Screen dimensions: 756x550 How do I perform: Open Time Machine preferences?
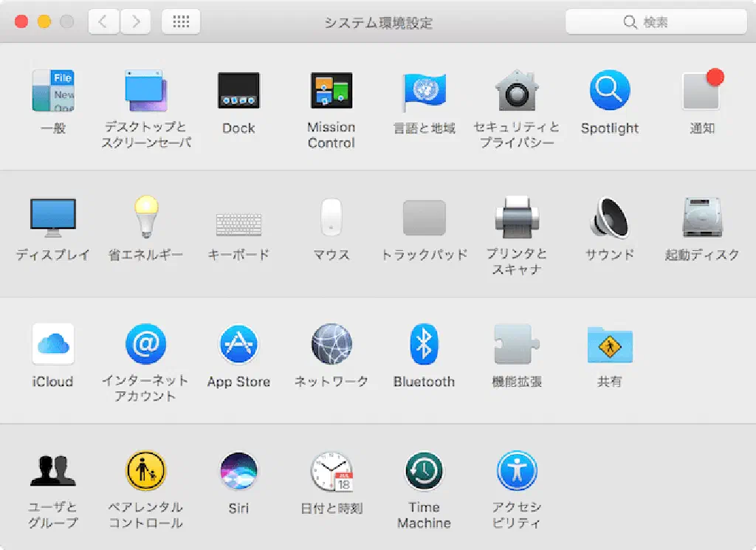(424, 472)
